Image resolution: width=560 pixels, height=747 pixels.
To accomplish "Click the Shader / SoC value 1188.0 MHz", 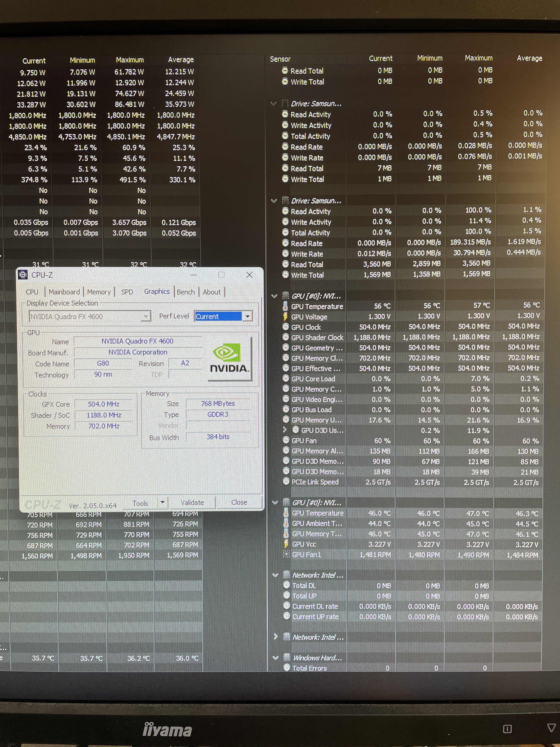I will pos(104,415).
